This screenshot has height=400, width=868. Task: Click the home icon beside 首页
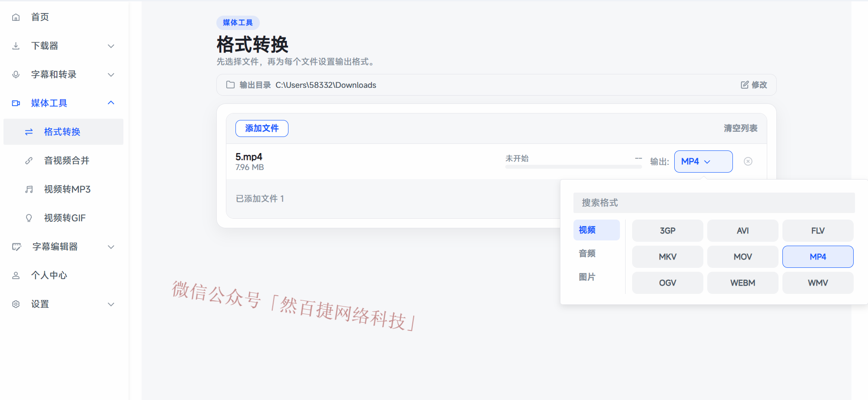coord(16,17)
